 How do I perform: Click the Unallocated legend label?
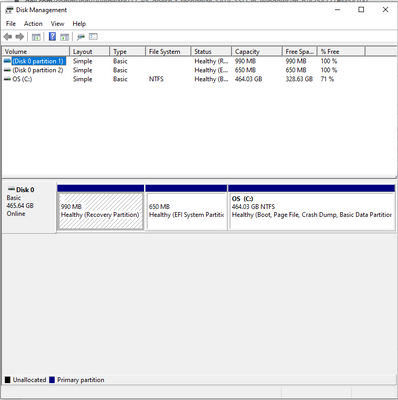pos(29,380)
